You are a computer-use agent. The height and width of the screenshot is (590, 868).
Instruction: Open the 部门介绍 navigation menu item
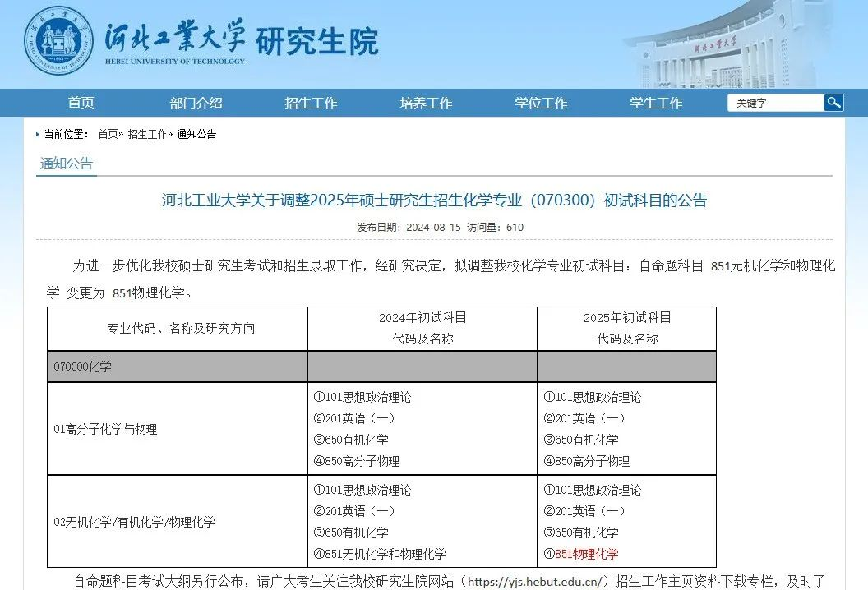coord(196,103)
